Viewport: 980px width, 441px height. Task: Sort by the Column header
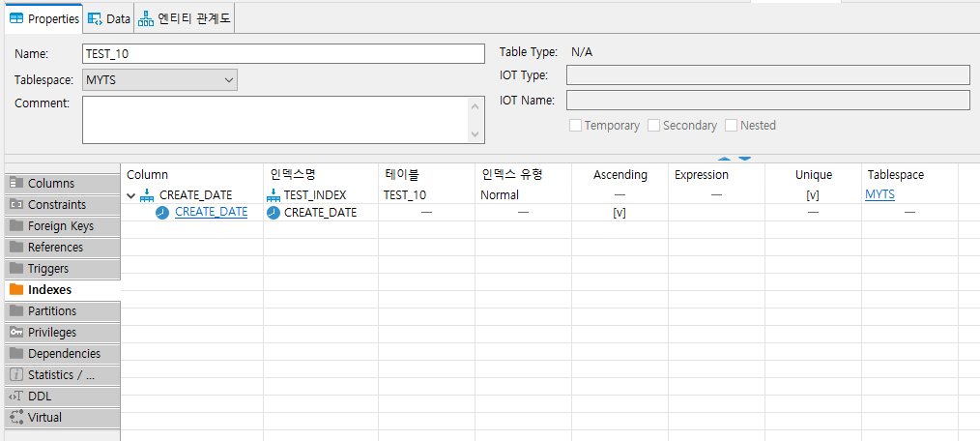point(191,175)
